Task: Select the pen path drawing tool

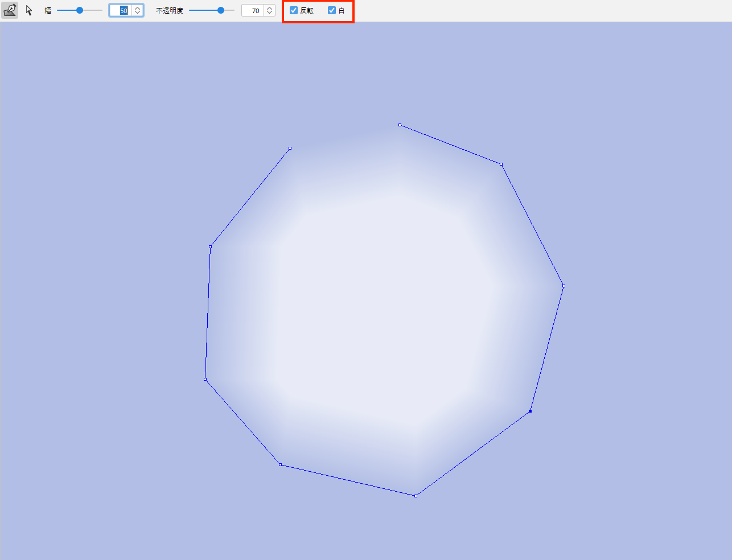Action: (x=10, y=10)
